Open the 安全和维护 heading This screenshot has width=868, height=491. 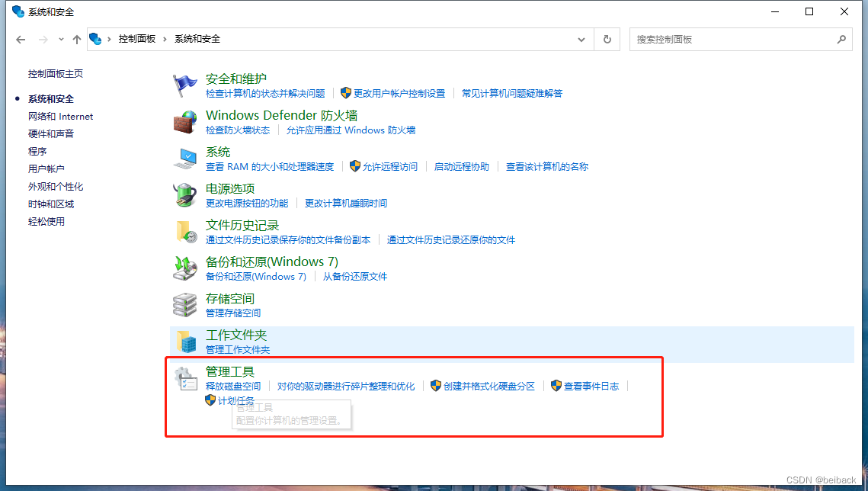tap(235, 79)
